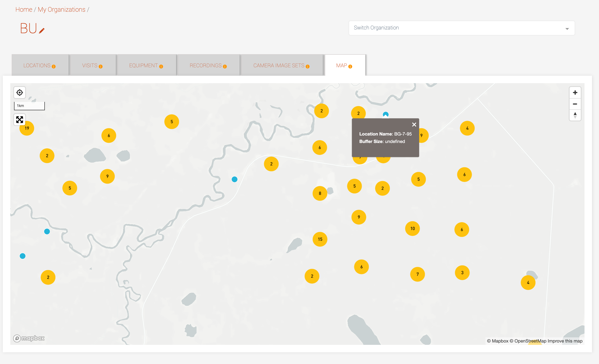Click the Recordings tab info icon

tap(225, 67)
